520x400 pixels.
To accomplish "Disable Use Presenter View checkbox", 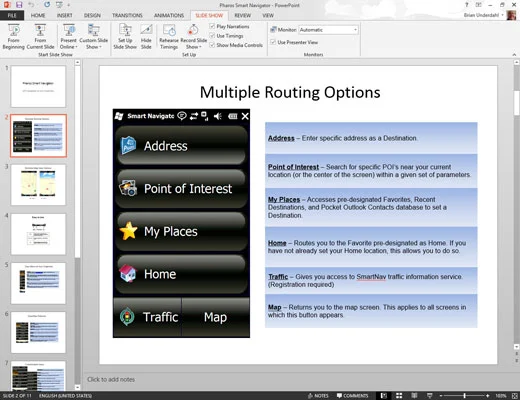I will click(x=273, y=42).
